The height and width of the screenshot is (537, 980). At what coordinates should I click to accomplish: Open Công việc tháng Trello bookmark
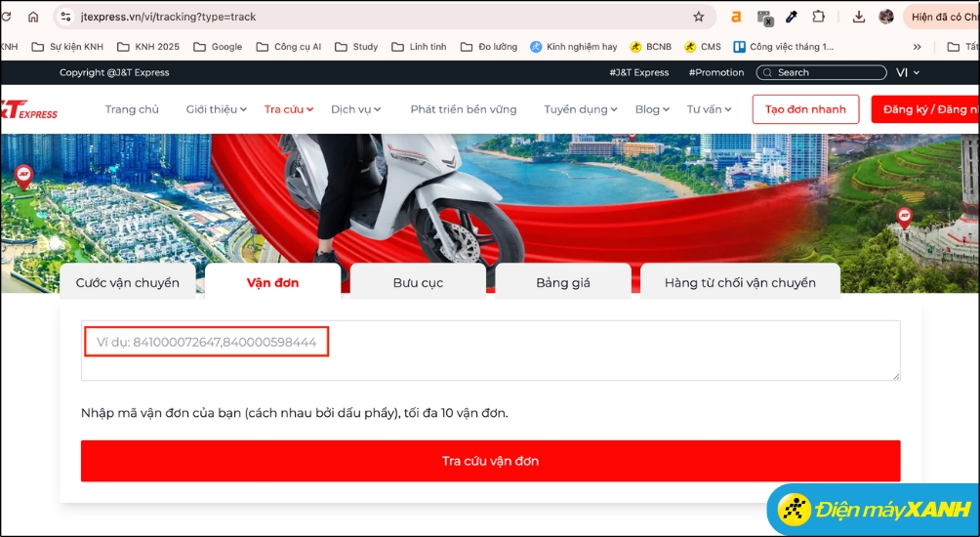coord(784,47)
